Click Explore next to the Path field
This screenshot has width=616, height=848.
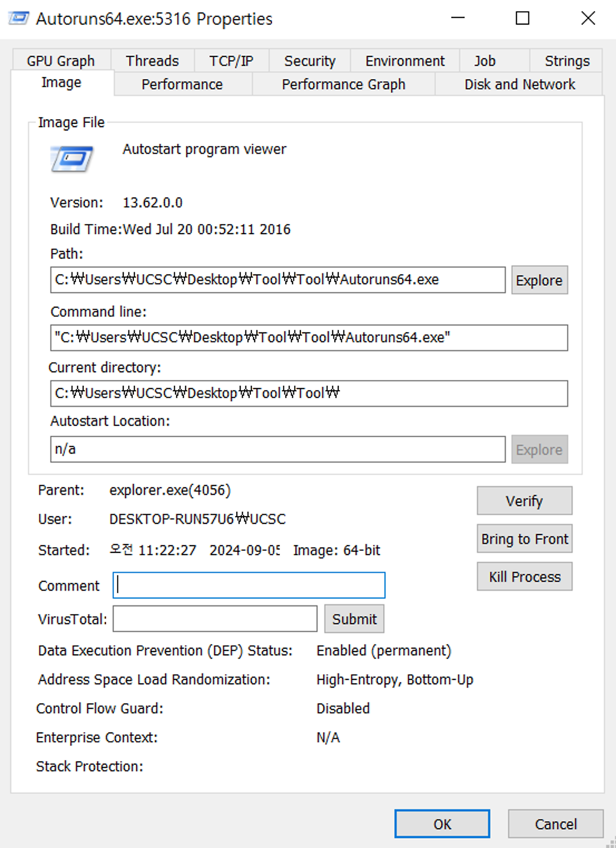click(539, 280)
